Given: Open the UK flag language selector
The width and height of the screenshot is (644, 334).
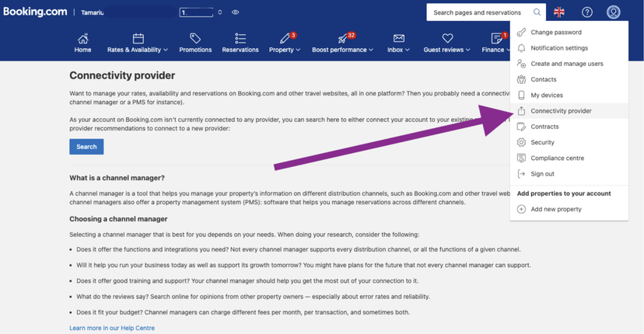Looking at the screenshot, I should coord(558,12).
